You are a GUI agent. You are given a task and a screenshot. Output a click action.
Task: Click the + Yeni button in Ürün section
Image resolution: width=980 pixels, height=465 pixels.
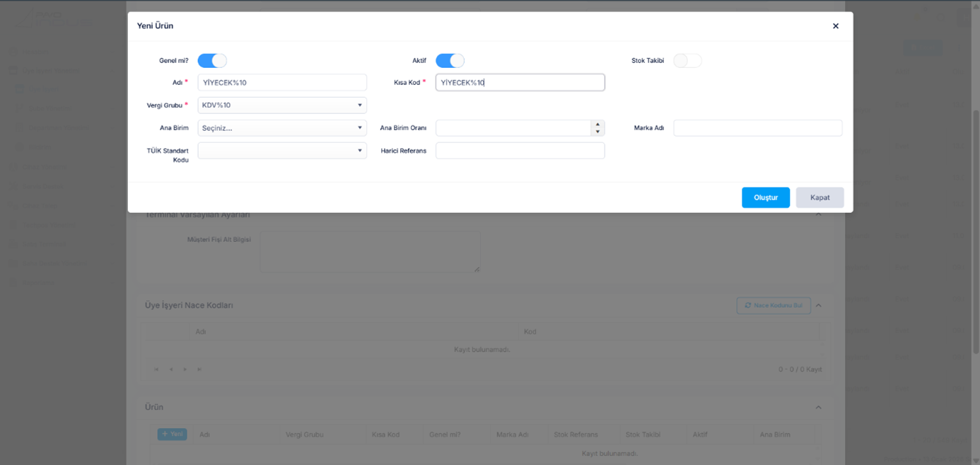172,434
